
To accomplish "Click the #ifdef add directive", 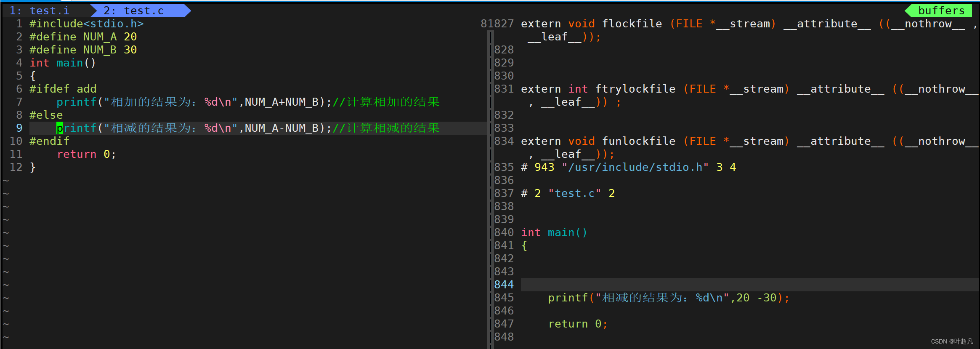I will click(x=63, y=89).
